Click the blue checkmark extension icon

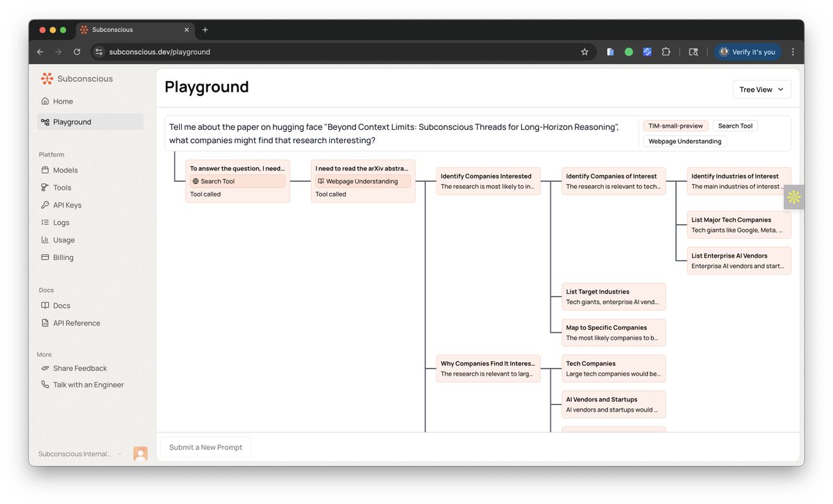coord(647,52)
